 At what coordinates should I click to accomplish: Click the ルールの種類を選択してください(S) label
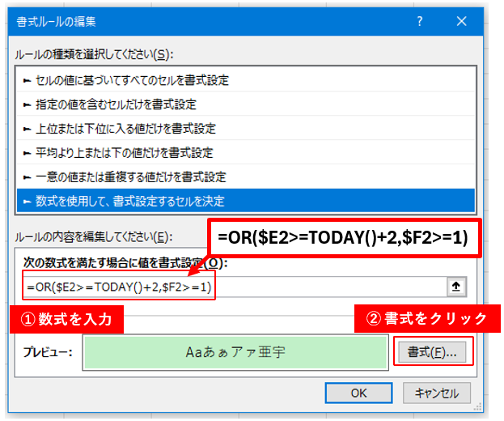(94, 54)
